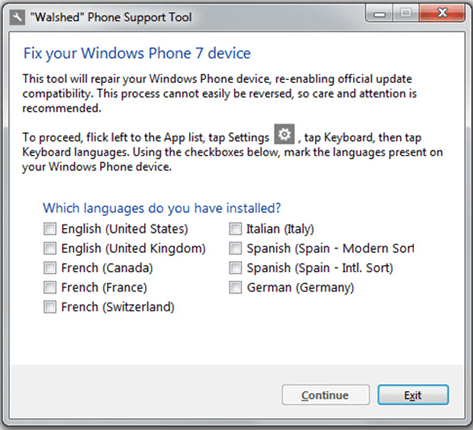The height and width of the screenshot is (430, 473).
Task: Click the paragraph starting 'This tool will repair'
Action: pos(219,94)
